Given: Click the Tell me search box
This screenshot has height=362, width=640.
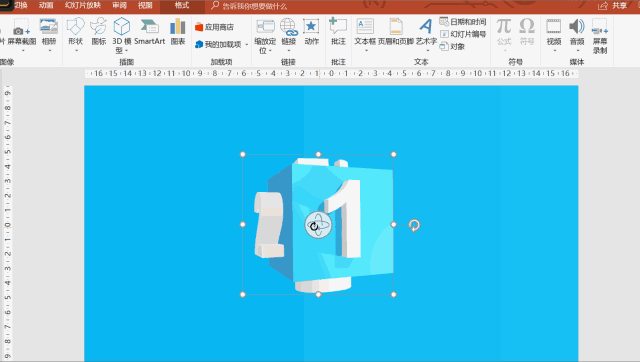Looking at the screenshot, I should pyautogui.click(x=249, y=6).
